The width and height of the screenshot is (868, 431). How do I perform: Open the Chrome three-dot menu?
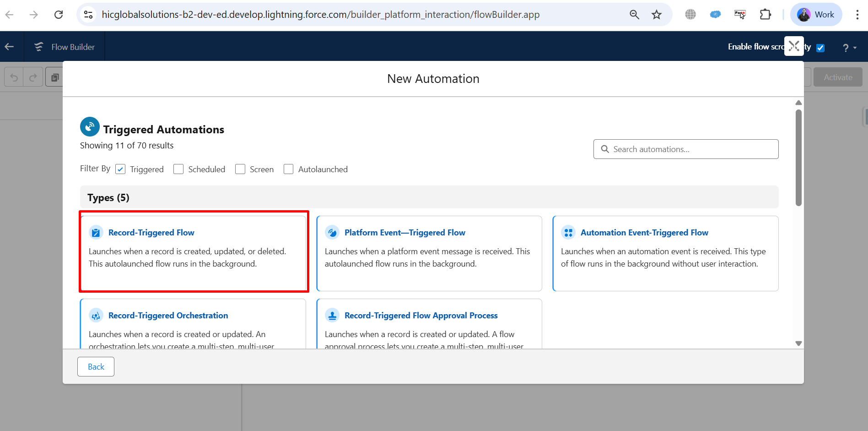tap(857, 15)
